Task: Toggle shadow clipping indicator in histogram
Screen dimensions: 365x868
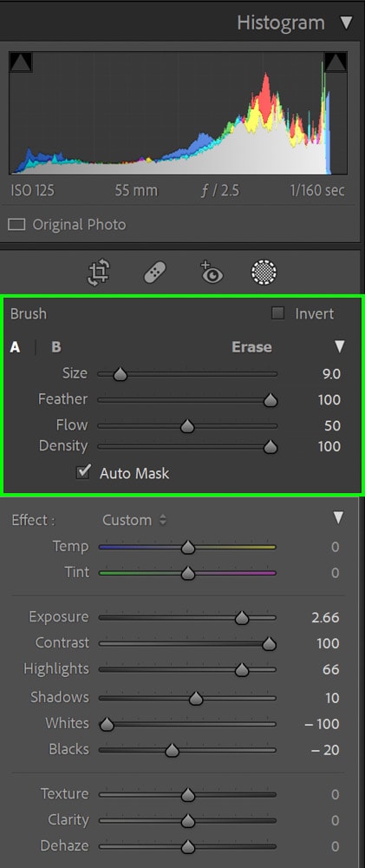Action: [21, 62]
